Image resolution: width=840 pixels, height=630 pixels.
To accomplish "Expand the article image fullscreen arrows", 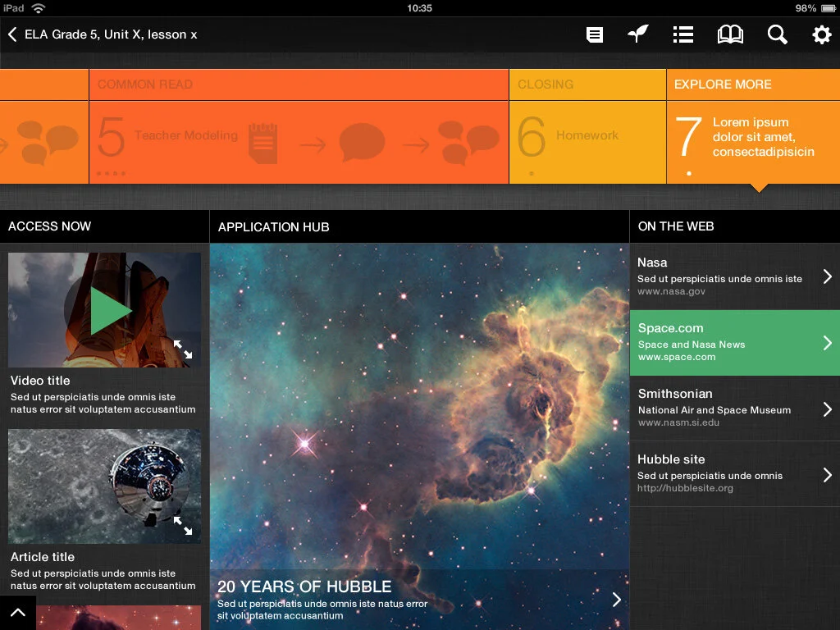I will tap(183, 526).
